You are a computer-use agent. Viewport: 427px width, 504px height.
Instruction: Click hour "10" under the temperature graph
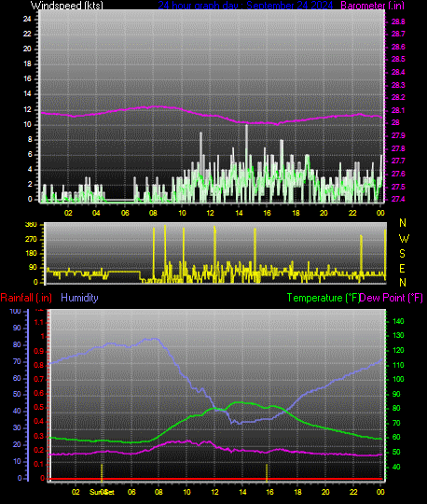[186, 492]
